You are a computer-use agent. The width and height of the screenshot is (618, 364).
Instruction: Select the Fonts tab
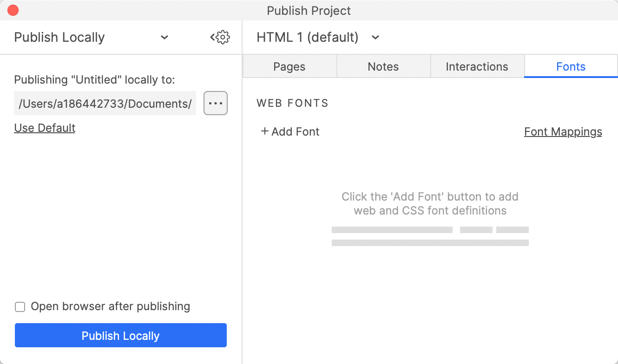[x=571, y=67]
